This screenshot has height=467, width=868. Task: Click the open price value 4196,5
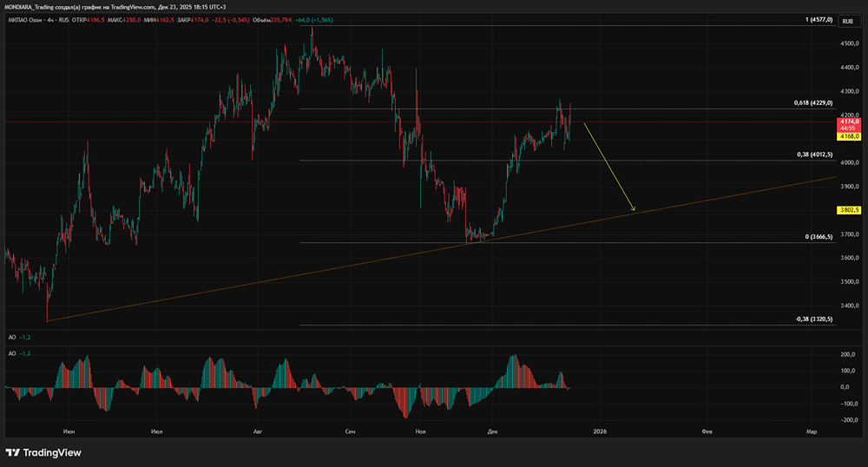point(95,20)
